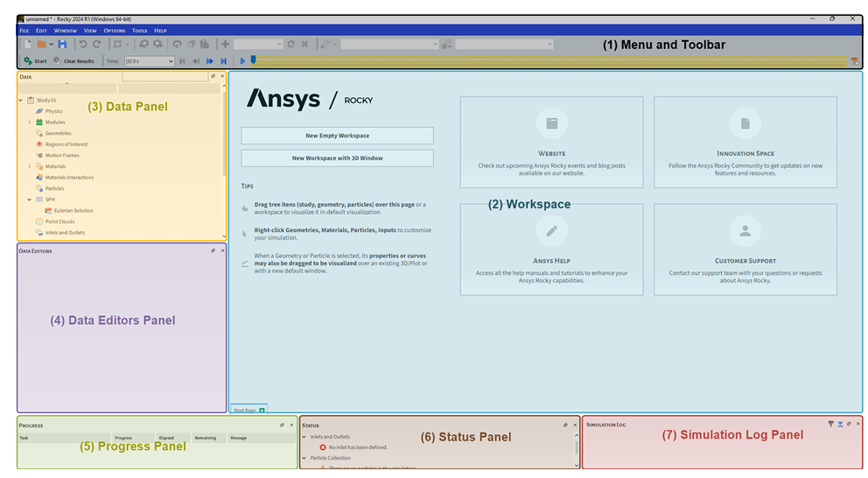The height and width of the screenshot is (478, 868).
Task: Click the Start simulation button
Action: [x=35, y=61]
